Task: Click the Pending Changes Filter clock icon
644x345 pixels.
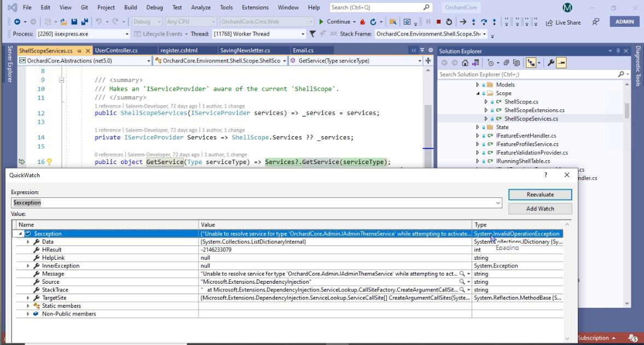Action: 490,63
